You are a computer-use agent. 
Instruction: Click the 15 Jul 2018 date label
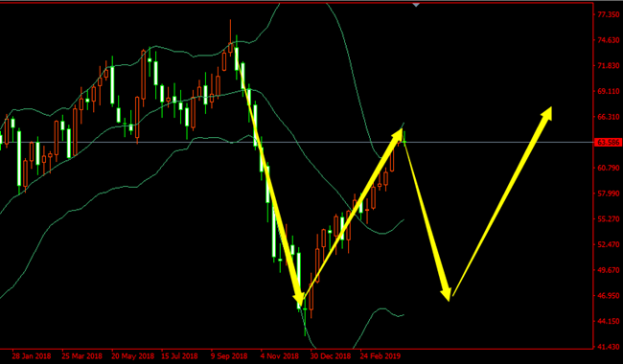point(180,356)
